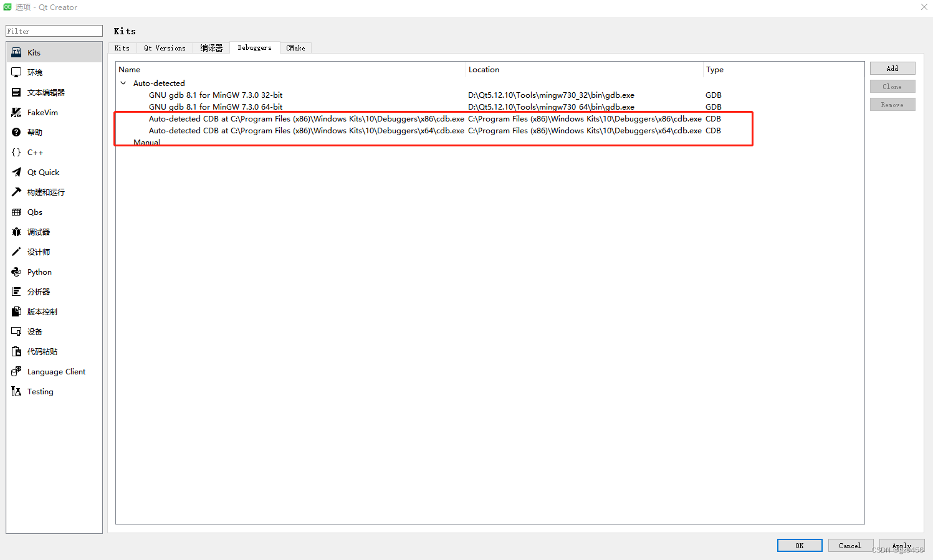The image size is (933, 560).
Task: Click CDB type cell of x86 row
Action: point(713,119)
